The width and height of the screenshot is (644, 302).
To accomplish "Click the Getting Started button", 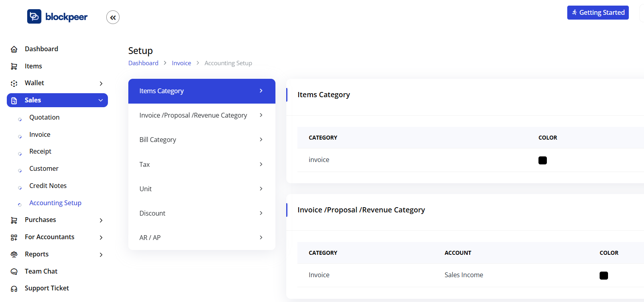I will tap(598, 12).
